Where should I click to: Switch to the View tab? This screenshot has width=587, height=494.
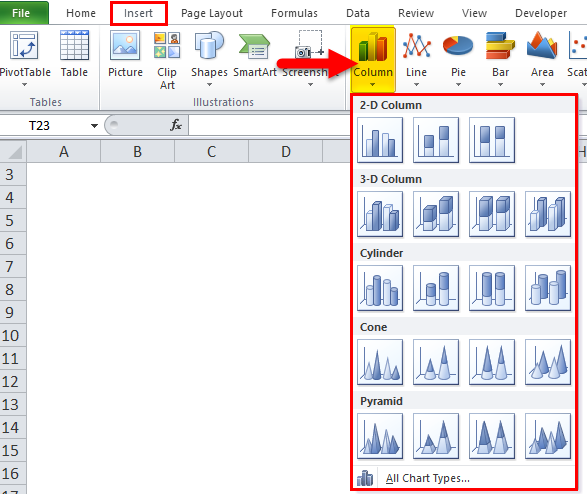474,13
